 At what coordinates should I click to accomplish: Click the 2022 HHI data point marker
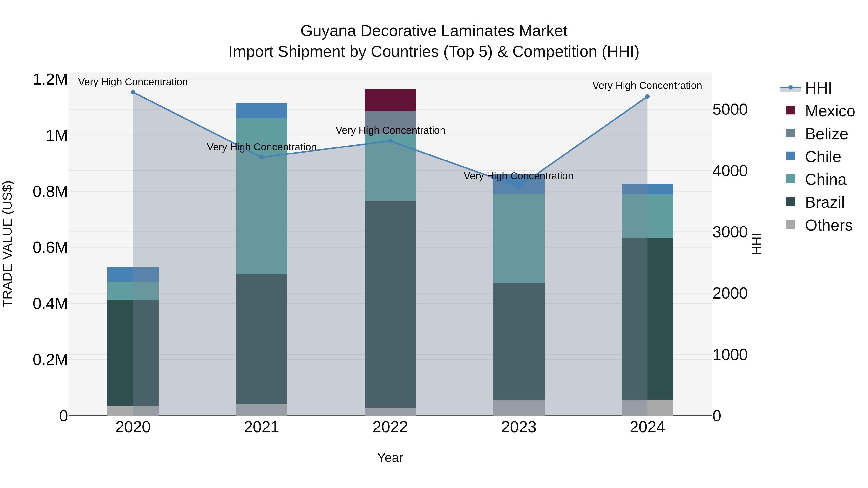[390, 141]
